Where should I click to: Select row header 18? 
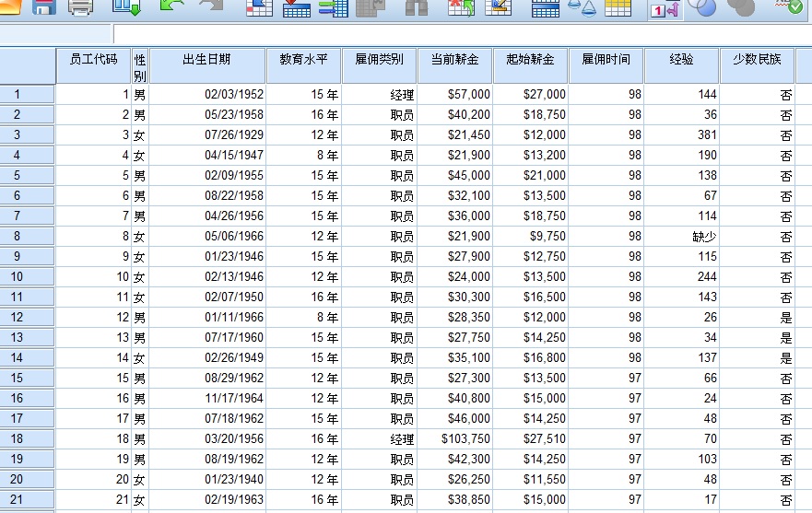(27, 439)
